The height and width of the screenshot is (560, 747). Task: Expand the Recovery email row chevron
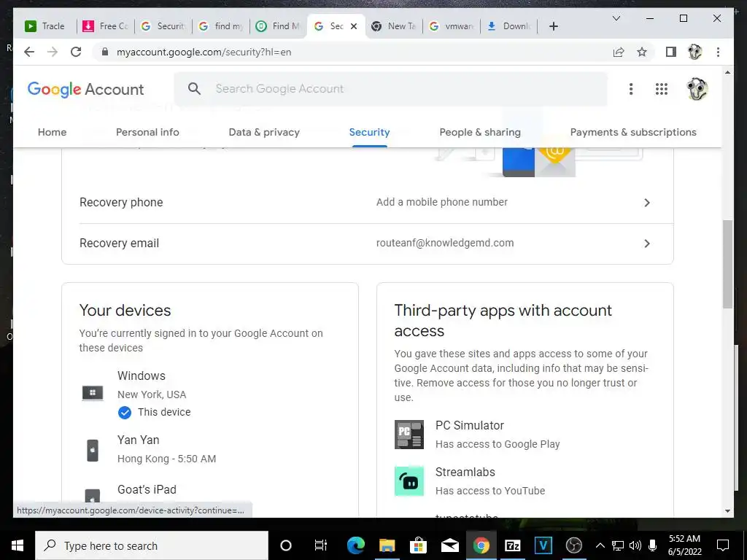click(646, 244)
